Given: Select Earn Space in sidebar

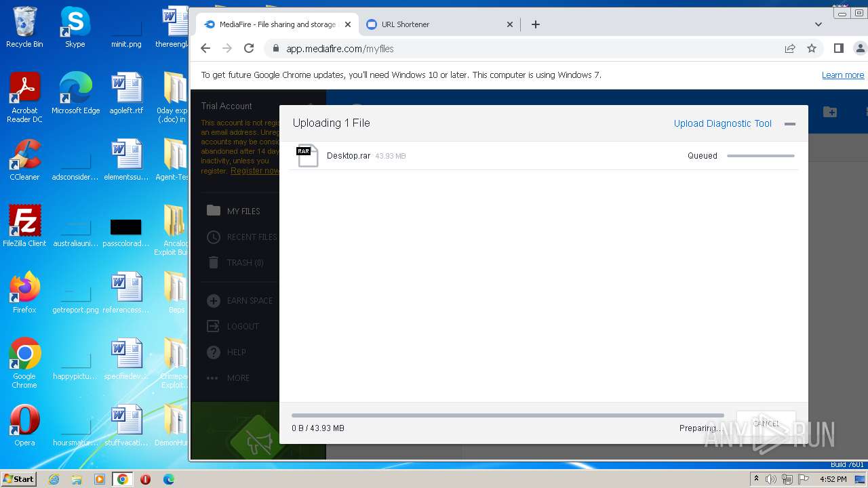Looking at the screenshot, I should [239, 301].
